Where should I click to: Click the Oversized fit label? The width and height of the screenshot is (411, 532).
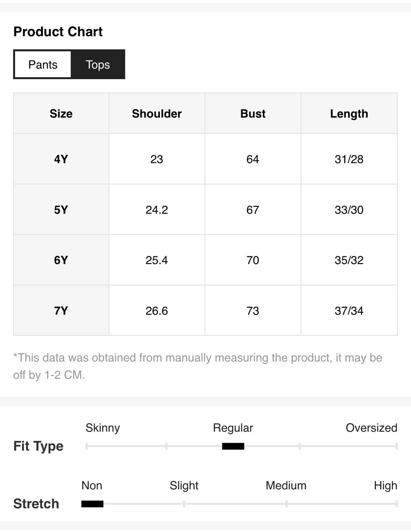coord(371,428)
